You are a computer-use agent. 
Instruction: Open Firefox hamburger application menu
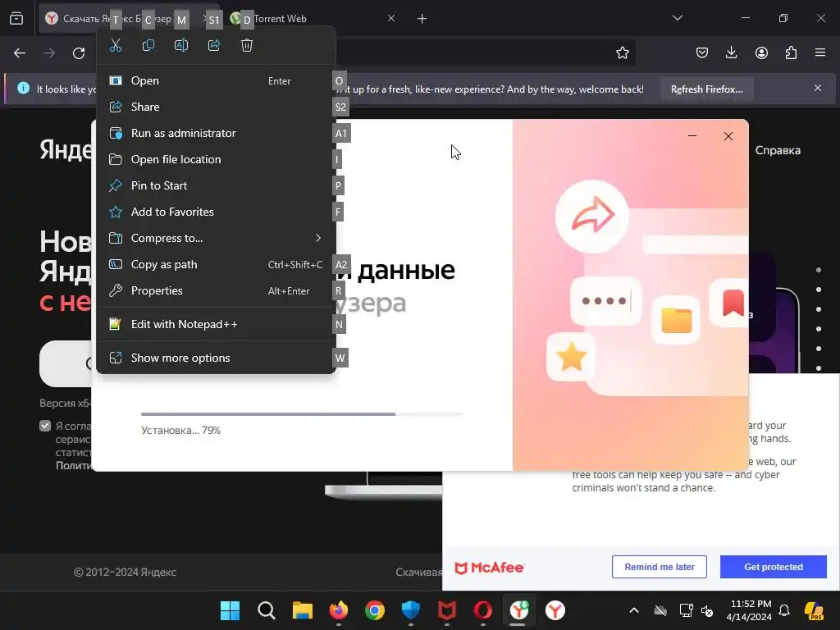click(820, 52)
